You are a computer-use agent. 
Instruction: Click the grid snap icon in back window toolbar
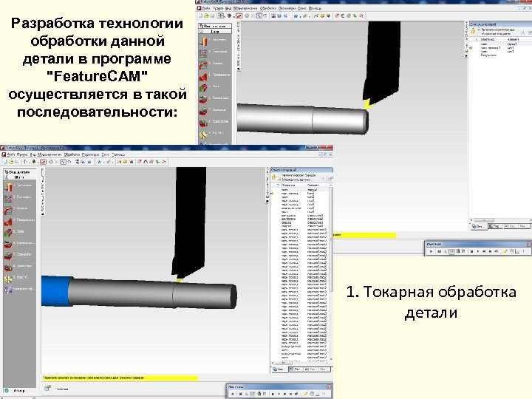pyautogui.click(x=221, y=16)
